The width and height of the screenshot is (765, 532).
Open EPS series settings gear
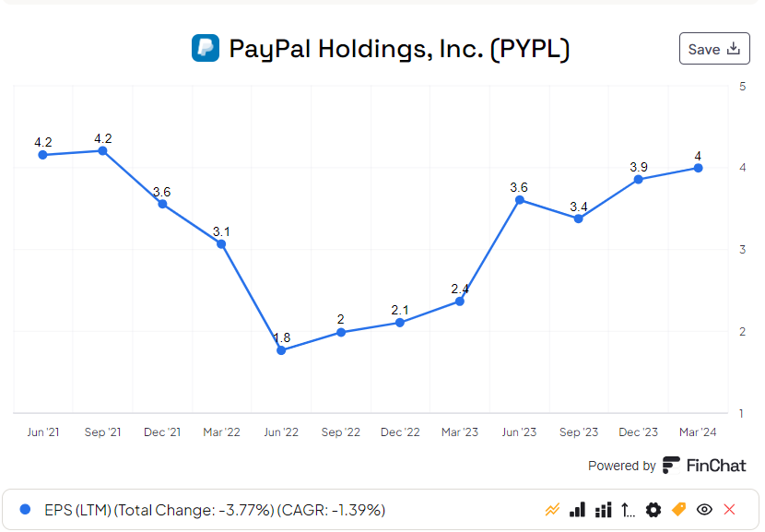click(653, 510)
